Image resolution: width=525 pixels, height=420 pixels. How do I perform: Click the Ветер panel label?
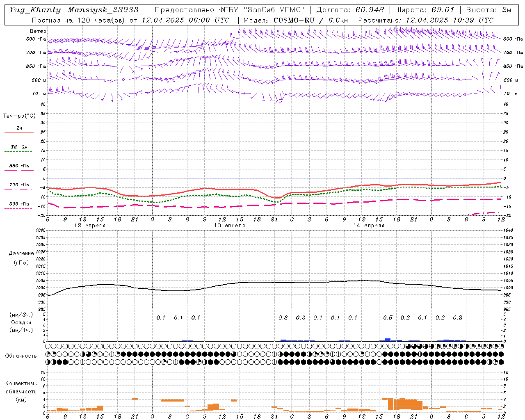pos(38,31)
